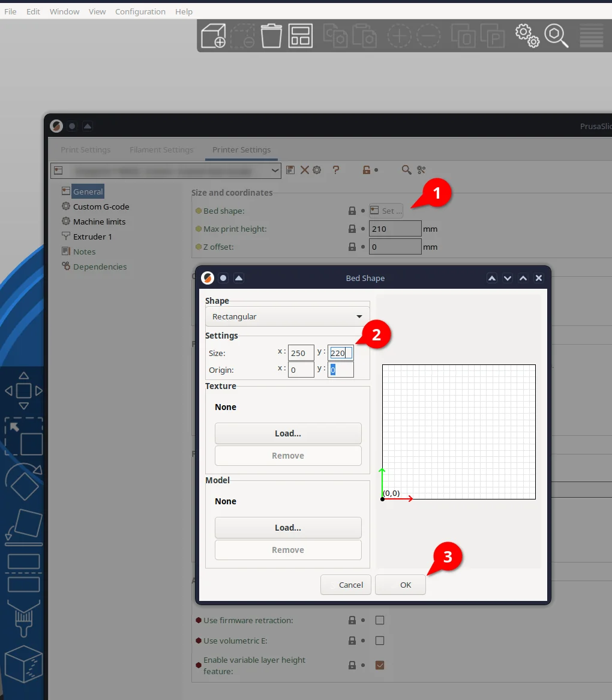Click the Search magnifier toolbar icon
612x700 pixels.
(x=556, y=36)
